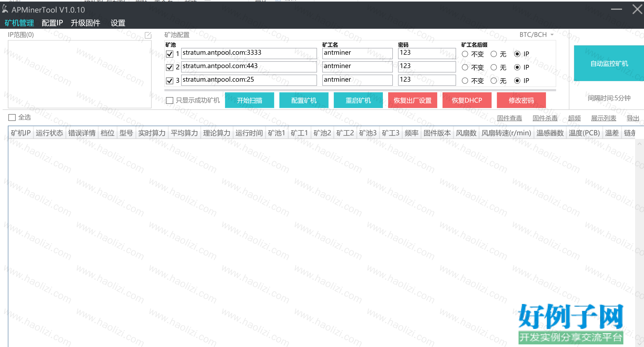The width and height of the screenshot is (644, 347).
Task: Sort by 错误详情 column header
Action: tap(82, 133)
